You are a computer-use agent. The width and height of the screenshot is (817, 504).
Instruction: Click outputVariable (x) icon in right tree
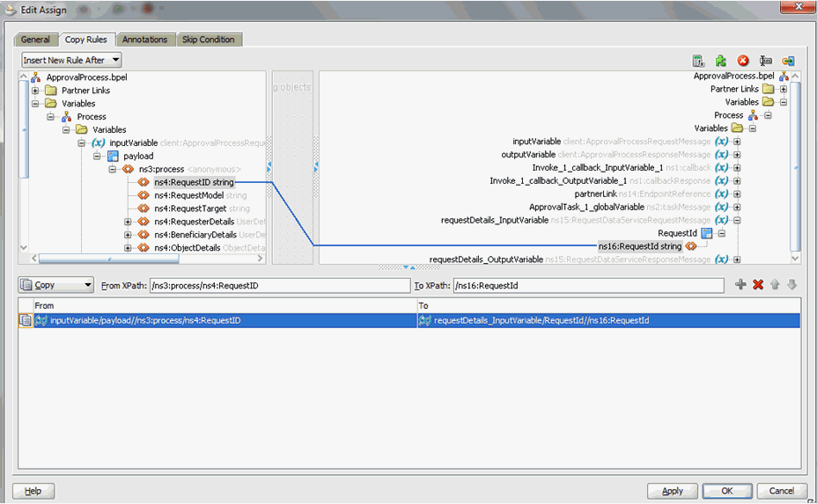(722, 155)
